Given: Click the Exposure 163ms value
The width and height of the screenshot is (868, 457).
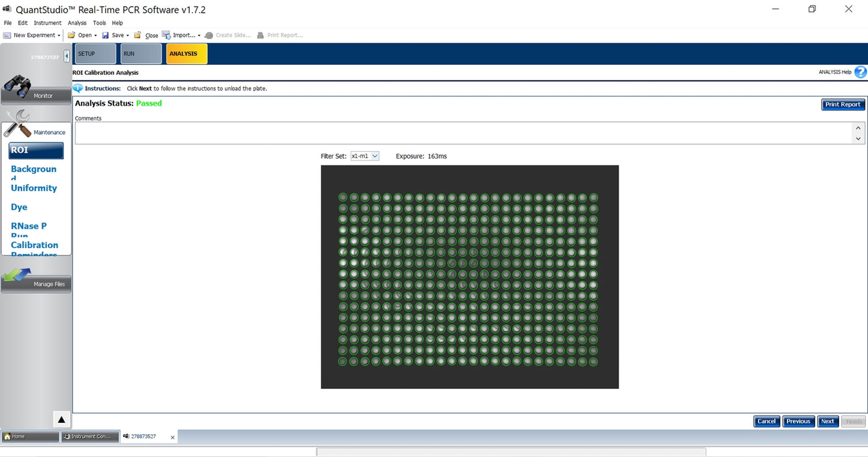Looking at the screenshot, I should (x=437, y=156).
